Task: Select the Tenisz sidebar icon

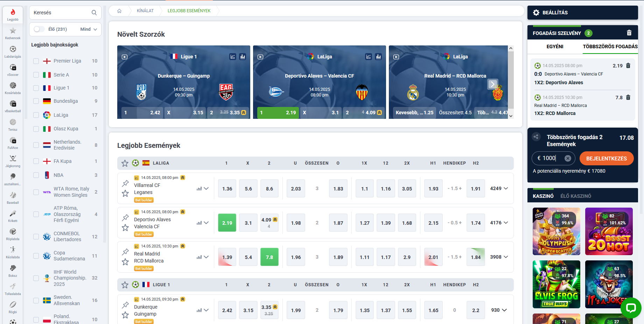Action: (13, 124)
